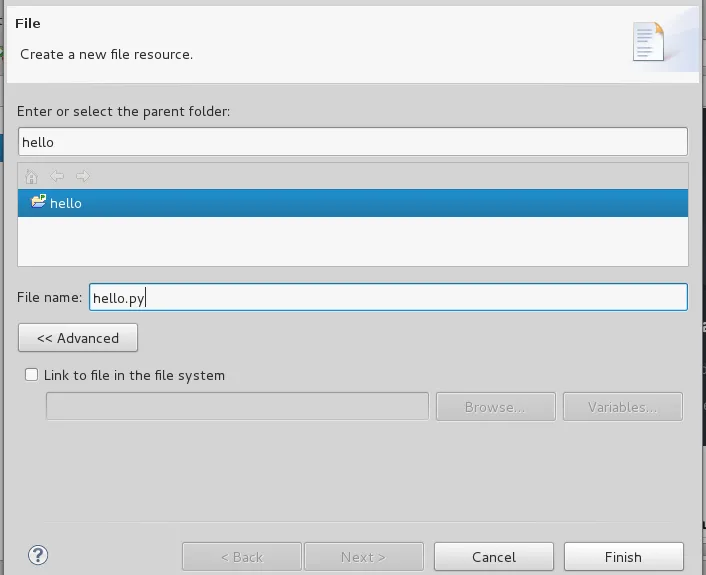706x575 pixels.
Task: Focus the File name input field
Action: click(x=388, y=297)
